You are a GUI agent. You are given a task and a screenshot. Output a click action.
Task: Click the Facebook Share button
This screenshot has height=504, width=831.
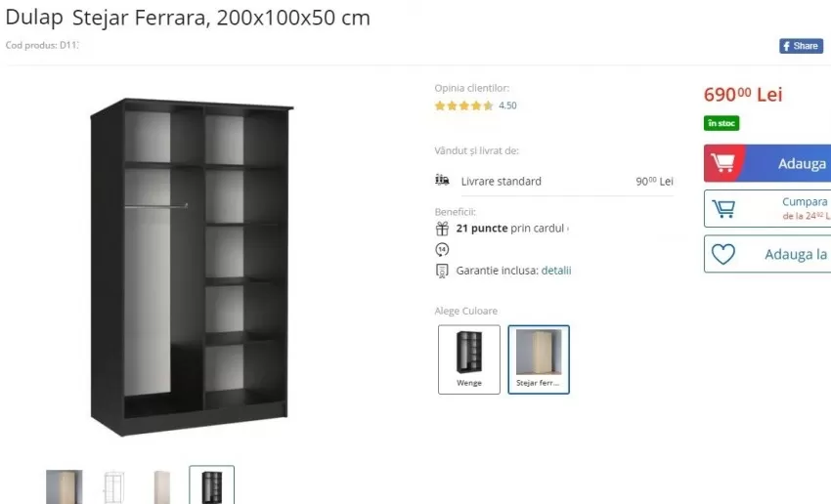(801, 46)
